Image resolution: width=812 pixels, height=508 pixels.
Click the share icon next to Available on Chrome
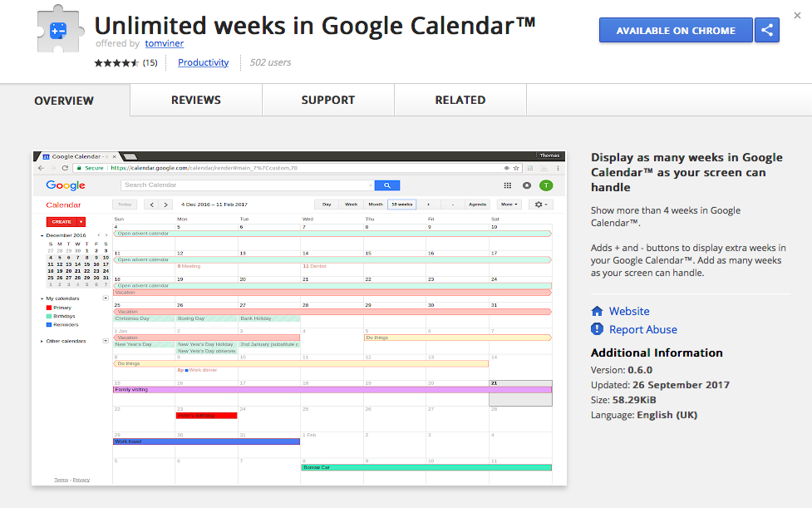767,30
